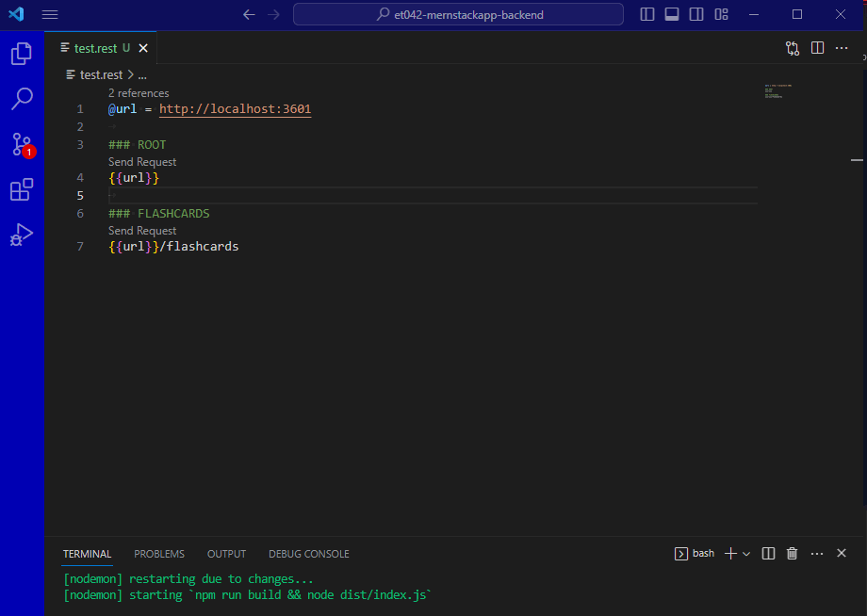The width and height of the screenshot is (867, 616).
Task: Kill the terminal with trash icon
Action: [x=792, y=554]
